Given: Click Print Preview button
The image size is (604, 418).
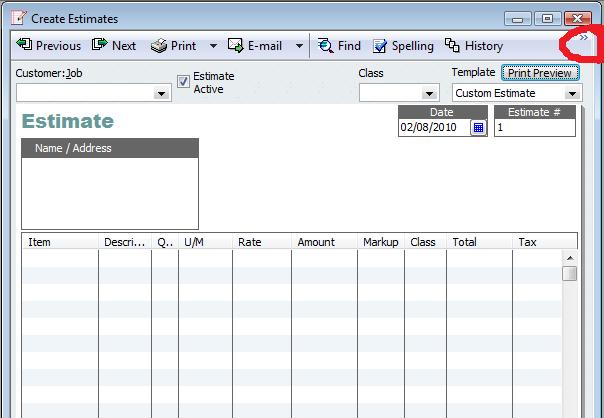Looking at the screenshot, I should point(540,73).
